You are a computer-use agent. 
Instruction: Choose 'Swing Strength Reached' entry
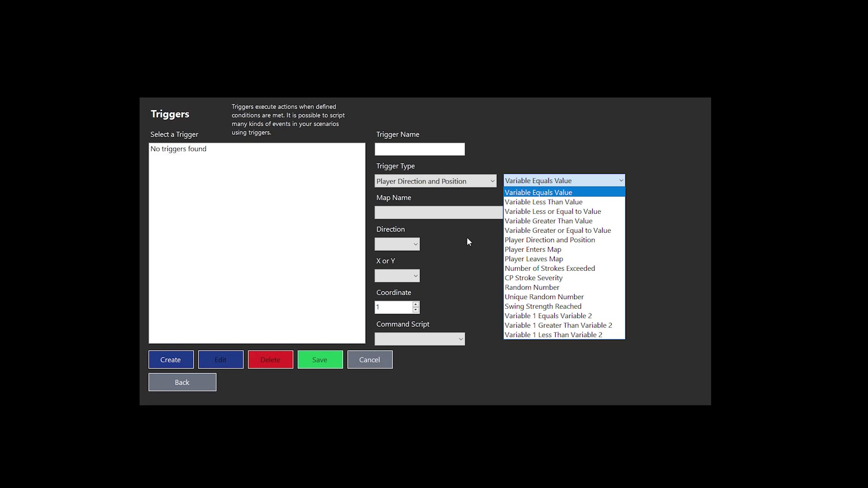pyautogui.click(x=543, y=306)
